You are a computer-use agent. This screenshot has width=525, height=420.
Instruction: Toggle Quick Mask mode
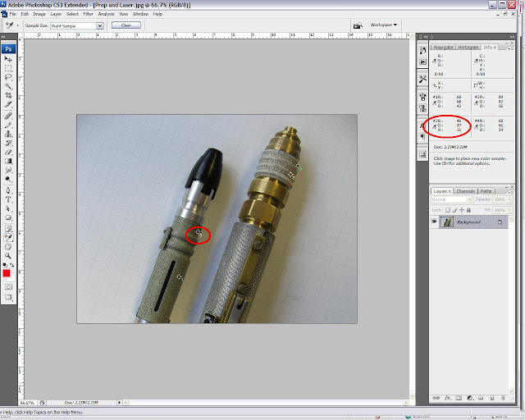click(8, 286)
